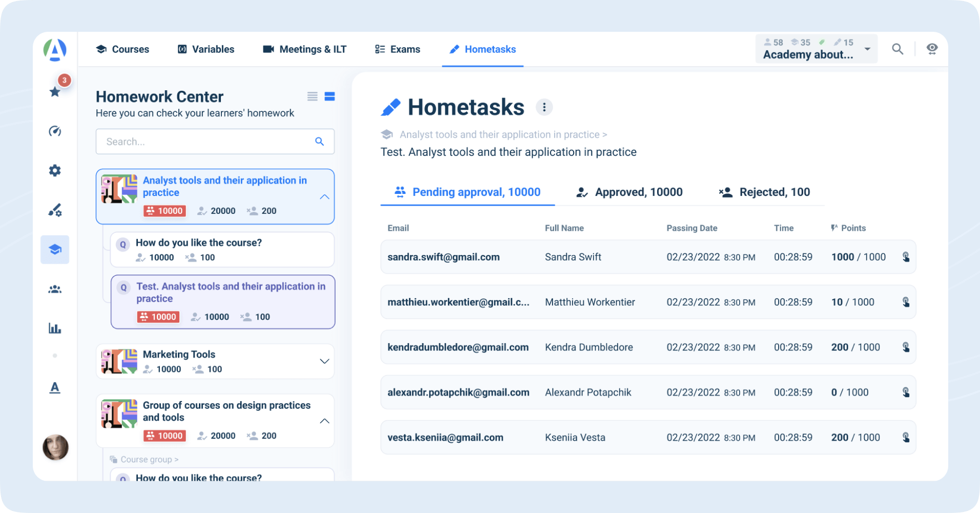Click the underlined letter A sidebar icon
The height and width of the screenshot is (513, 980).
click(55, 388)
